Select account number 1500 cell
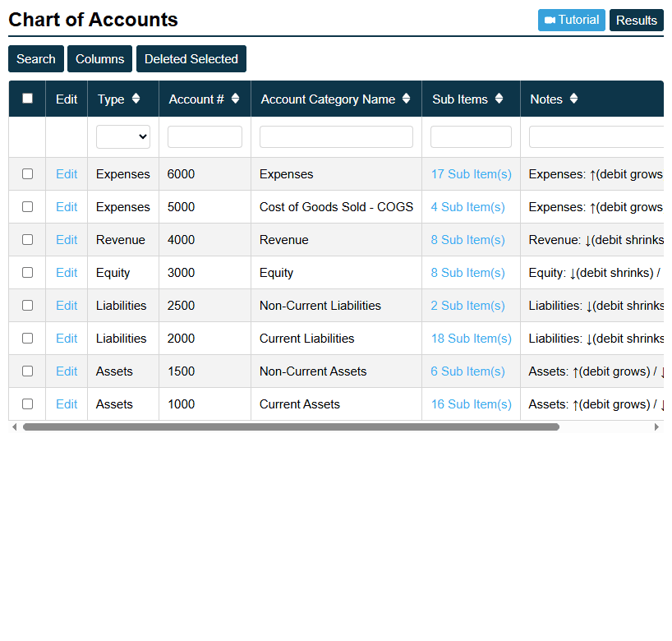The width and height of the screenshot is (672, 641). click(x=205, y=371)
